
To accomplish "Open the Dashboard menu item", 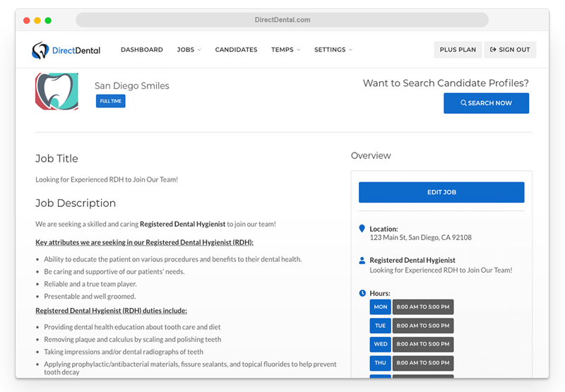I will pos(142,49).
